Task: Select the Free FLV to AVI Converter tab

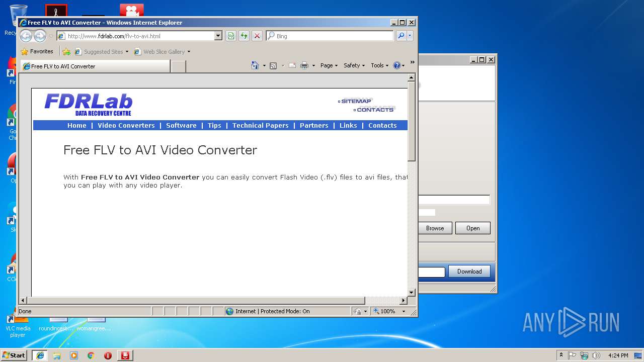Action: tap(95, 66)
